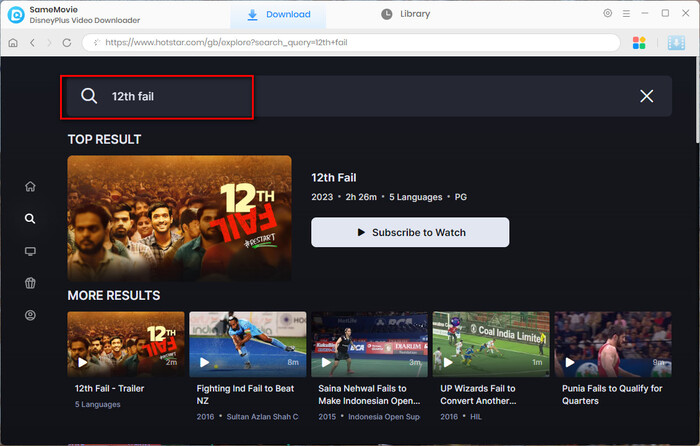This screenshot has width=700, height=446.
Task: Open the colorful website switcher grid icon
Action: [x=639, y=43]
